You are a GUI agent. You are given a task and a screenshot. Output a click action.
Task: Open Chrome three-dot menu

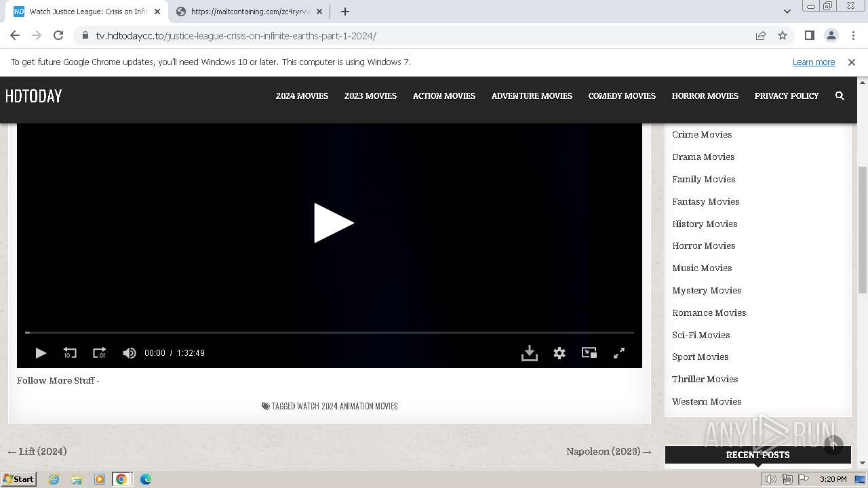[x=853, y=35]
